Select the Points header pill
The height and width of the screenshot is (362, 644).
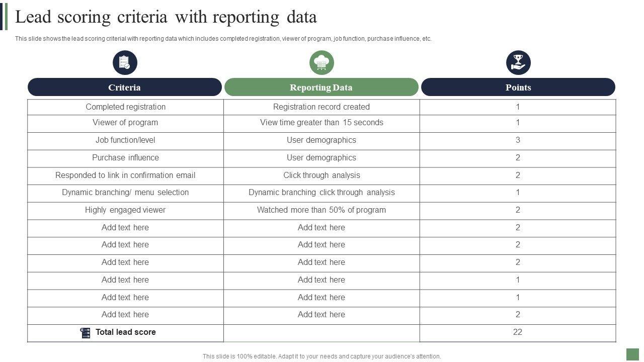518,87
